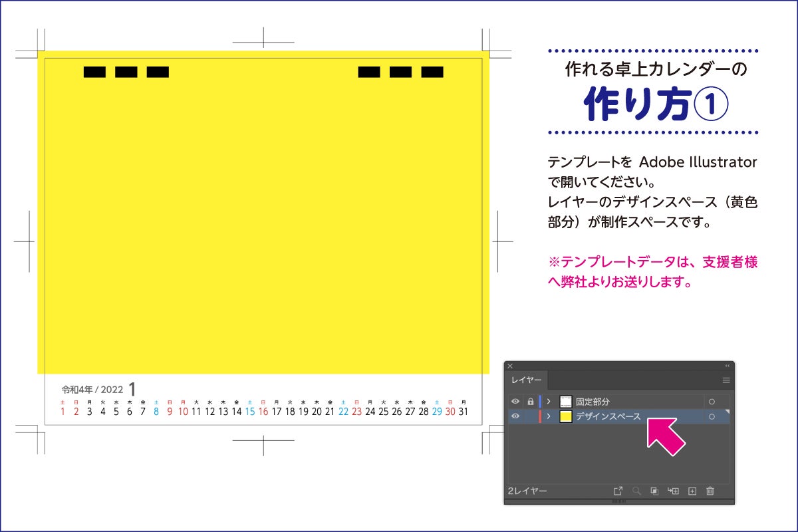Screen dimensions: 798x532
Task: Hide the デザインスペース layer via eye icon
Action: pos(515,416)
